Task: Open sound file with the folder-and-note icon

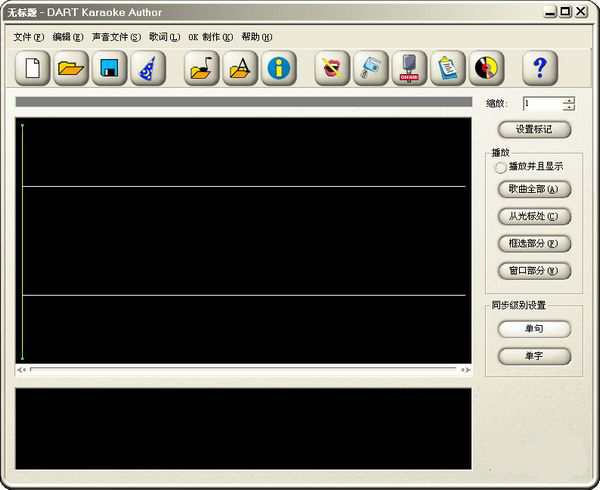Action: pos(202,68)
